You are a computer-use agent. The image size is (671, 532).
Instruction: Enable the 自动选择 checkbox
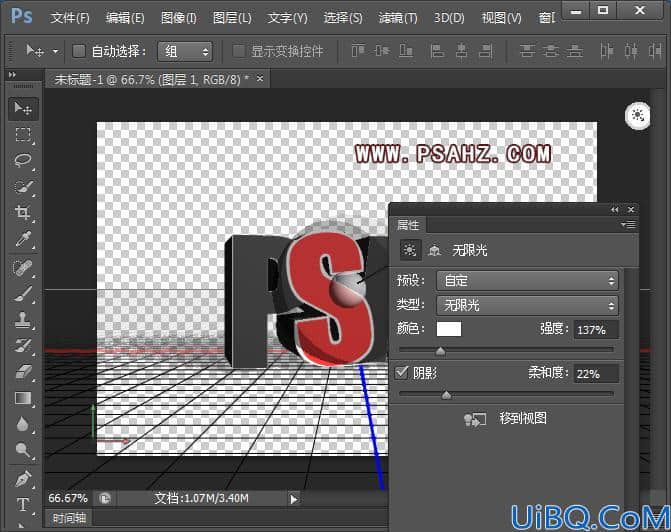pyautogui.click(x=79, y=51)
